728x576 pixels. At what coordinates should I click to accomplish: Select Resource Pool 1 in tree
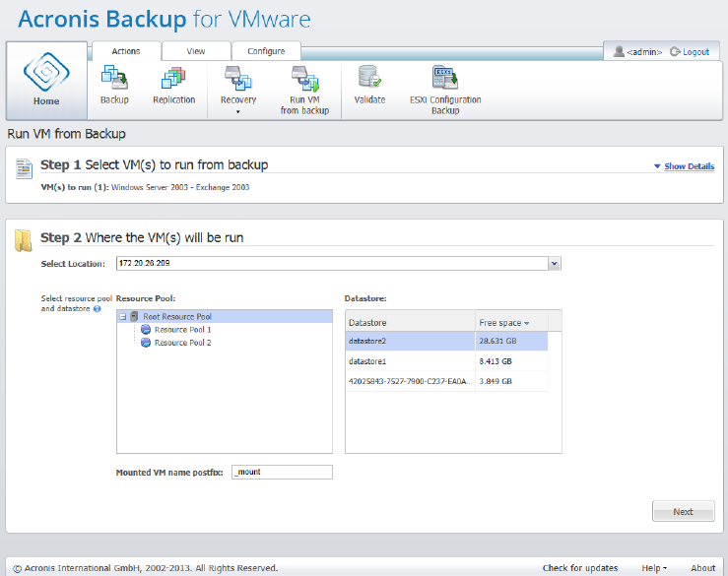(x=182, y=330)
